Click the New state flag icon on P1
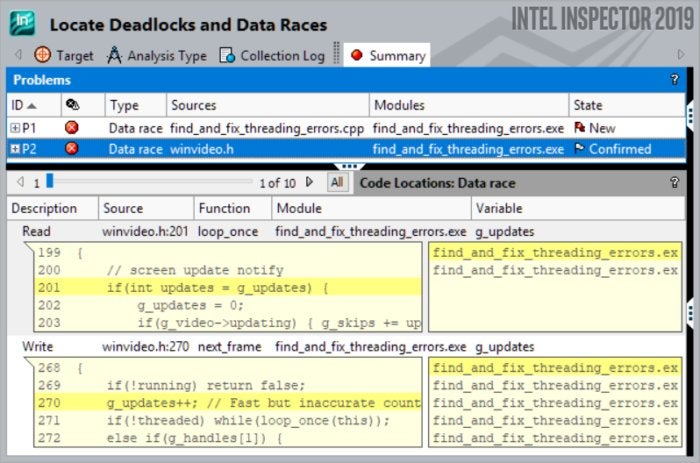700x463 pixels. click(x=579, y=128)
